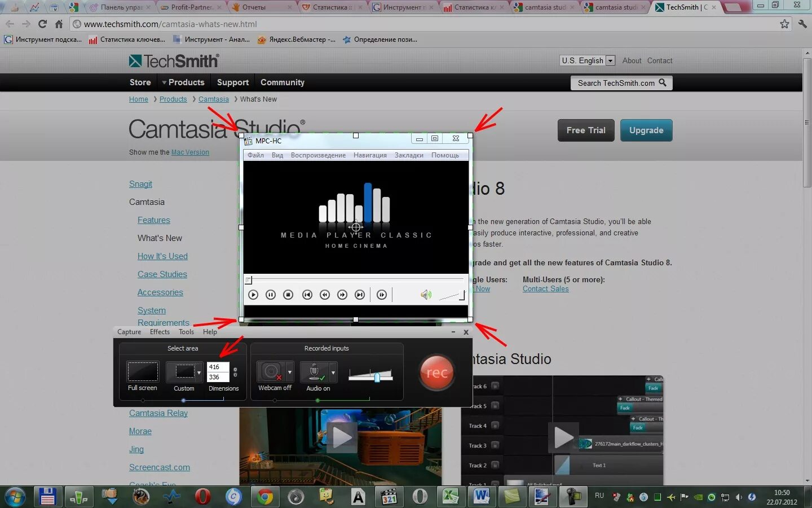Toggle the Audio on microphone button
The image size is (812, 508).
coord(315,372)
